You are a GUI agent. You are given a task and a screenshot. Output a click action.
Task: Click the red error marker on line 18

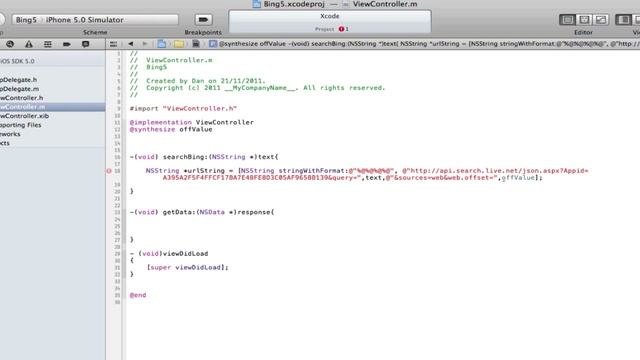109,171
